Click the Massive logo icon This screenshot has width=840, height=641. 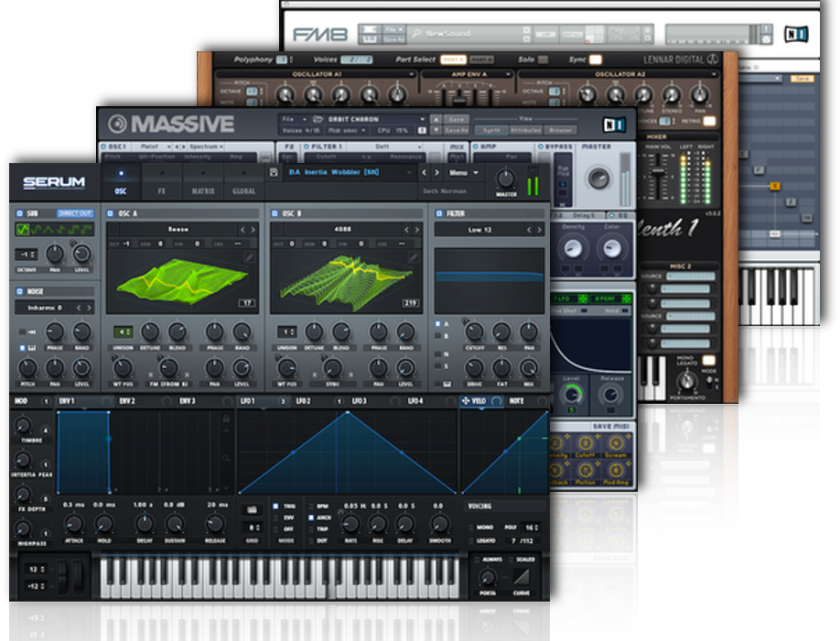click(117, 125)
